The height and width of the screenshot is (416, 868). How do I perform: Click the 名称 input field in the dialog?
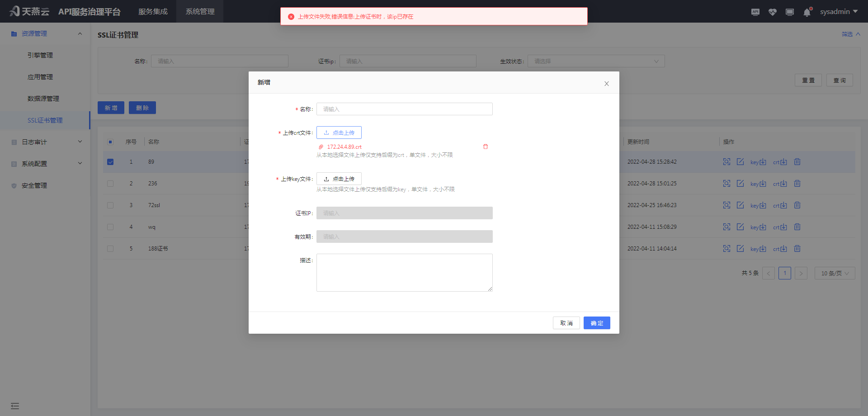pyautogui.click(x=404, y=109)
